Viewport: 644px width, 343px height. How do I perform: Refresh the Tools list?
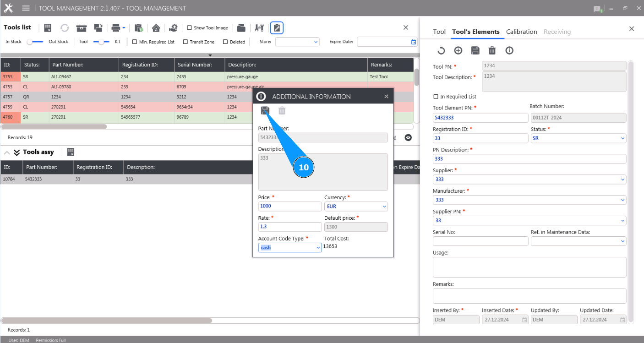(x=65, y=28)
